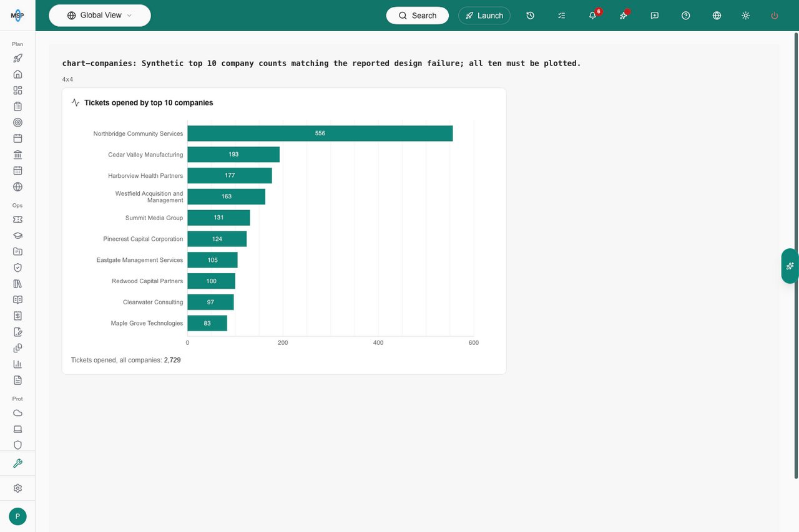
Task: Open the dollar invoice icon in sidebar
Action: 17,316
